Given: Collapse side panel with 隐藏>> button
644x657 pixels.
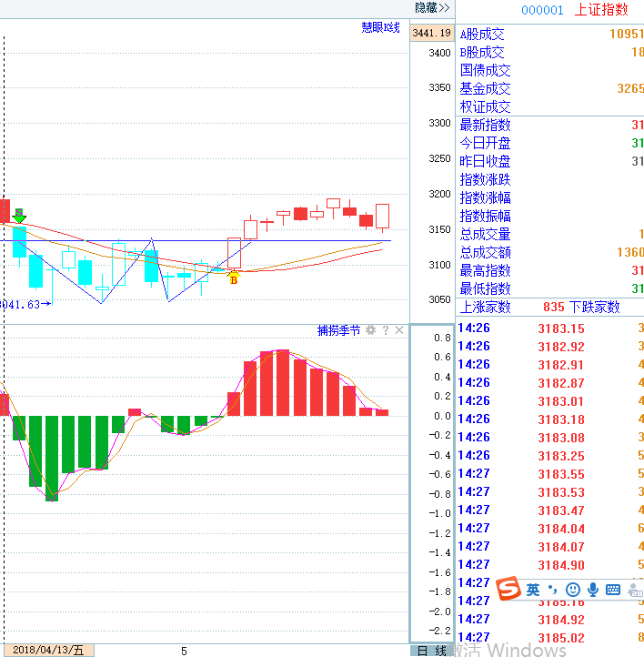Looking at the screenshot, I should coord(432,7).
